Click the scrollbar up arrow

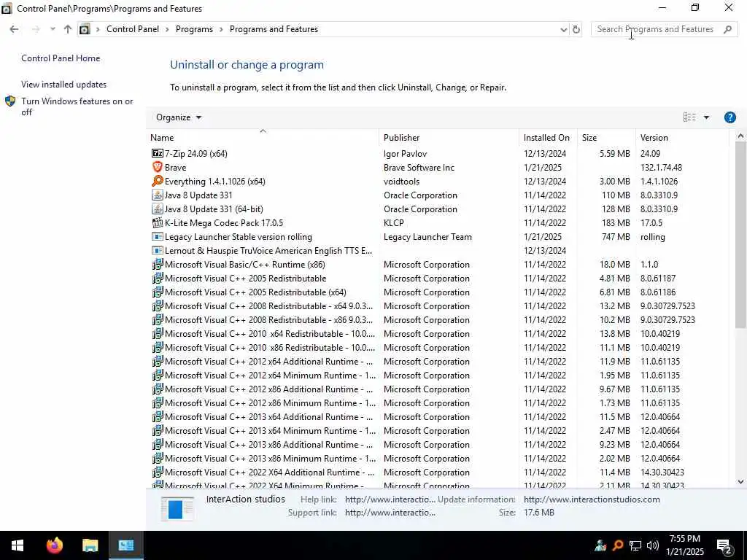tap(740, 136)
